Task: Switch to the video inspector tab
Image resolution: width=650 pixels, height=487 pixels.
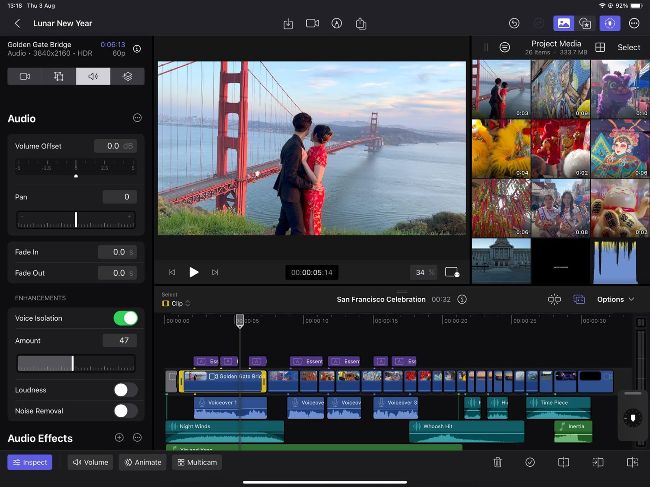Action: [25, 76]
